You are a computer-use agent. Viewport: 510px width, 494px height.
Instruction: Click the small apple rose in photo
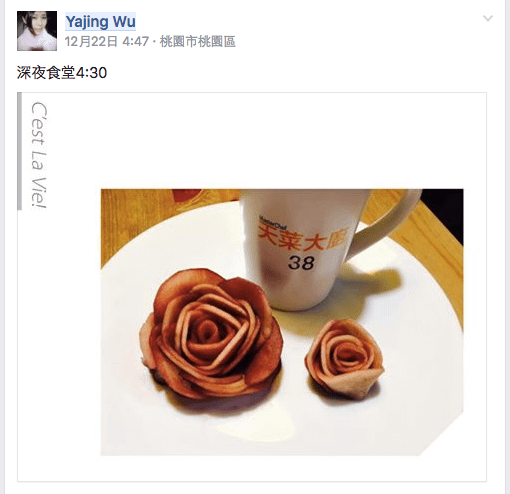[344, 359]
